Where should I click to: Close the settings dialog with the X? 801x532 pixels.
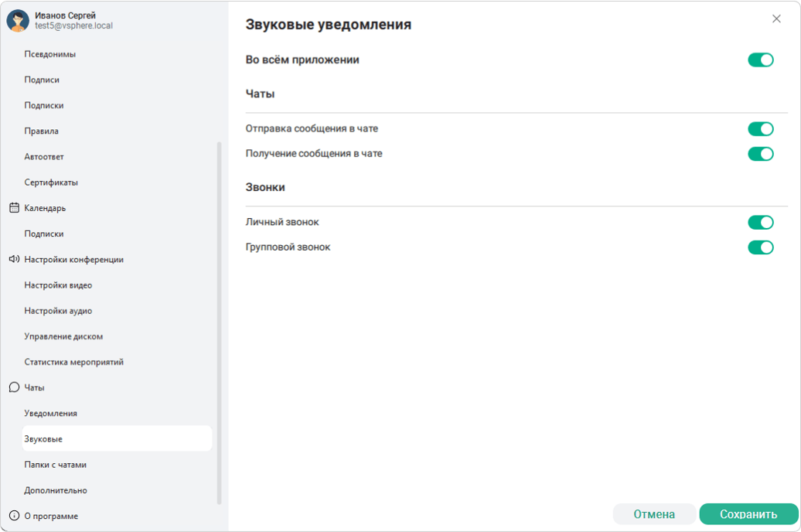[x=776, y=19]
